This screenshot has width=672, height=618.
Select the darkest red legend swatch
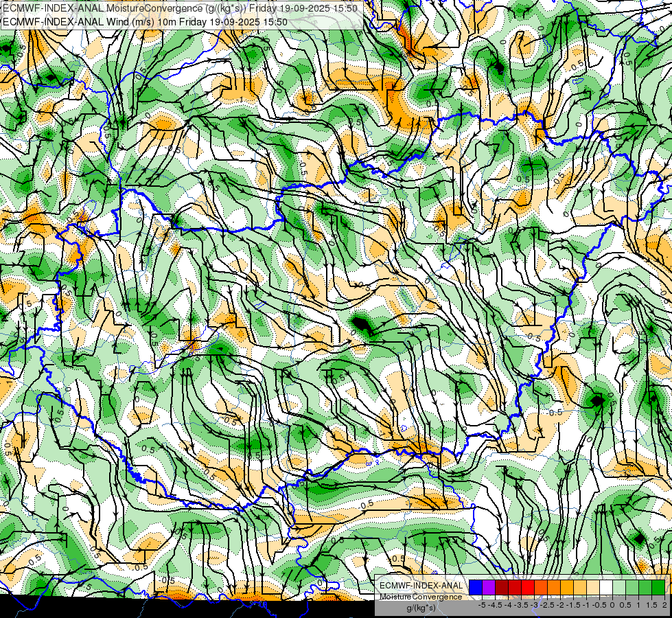502,587
